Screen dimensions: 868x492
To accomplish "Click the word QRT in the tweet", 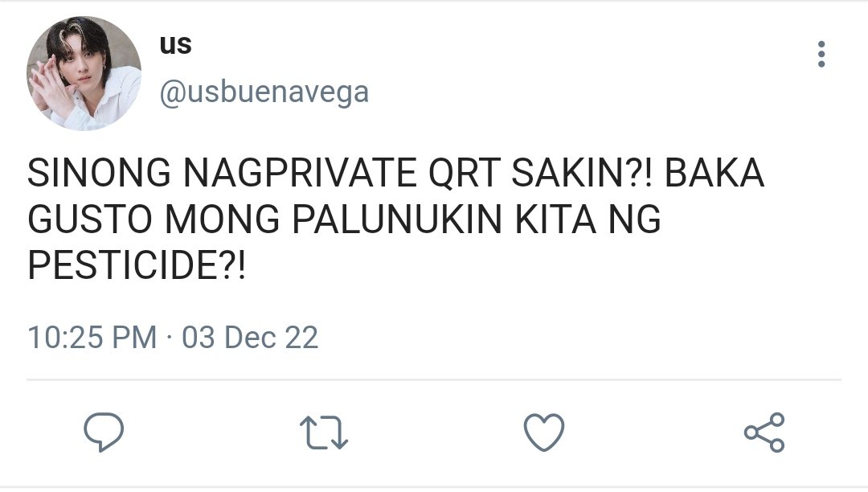I will pyautogui.click(x=465, y=173).
